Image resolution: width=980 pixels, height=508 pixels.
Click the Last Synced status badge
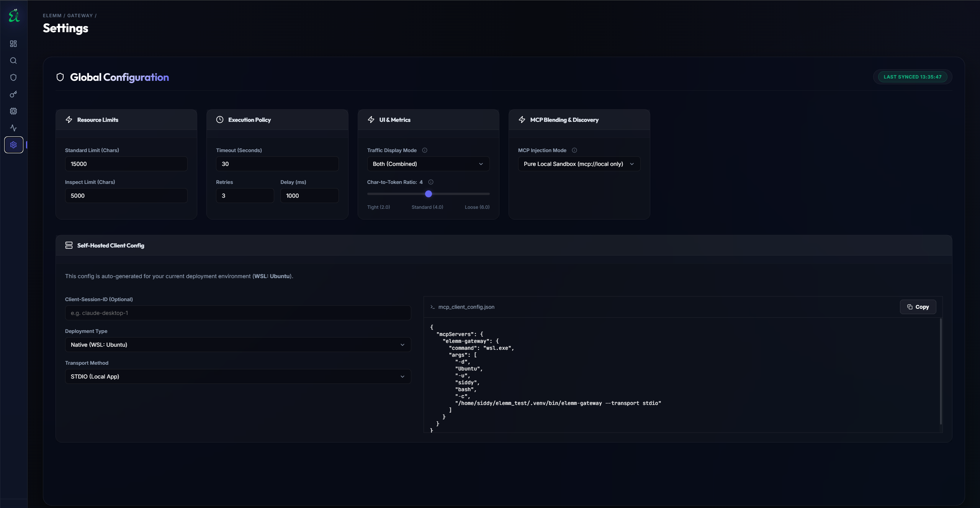coord(913,77)
